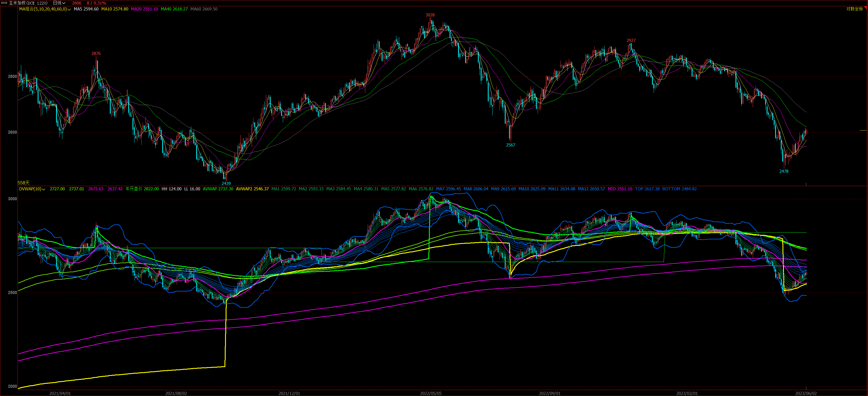Click the 玉米加权 (DCE 1220) contract title
Image resolution: width=868 pixels, height=396 pixels.
[x=28, y=3]
